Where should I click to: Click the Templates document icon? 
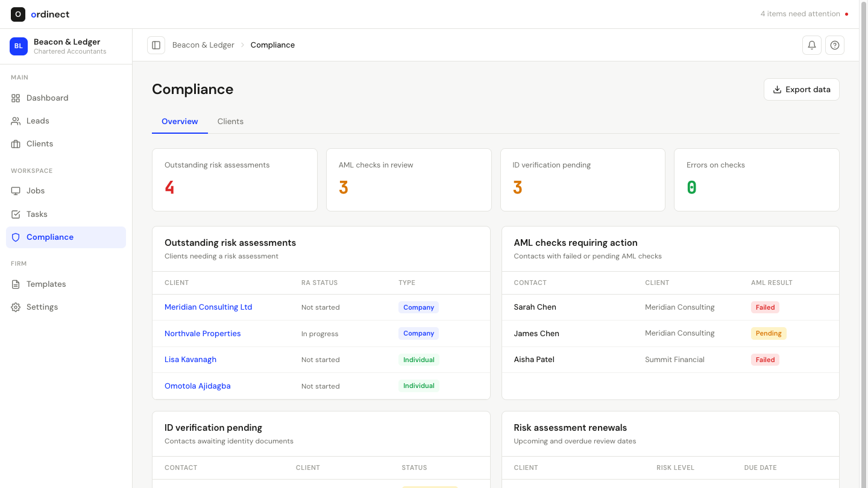(x=16, y=284)
